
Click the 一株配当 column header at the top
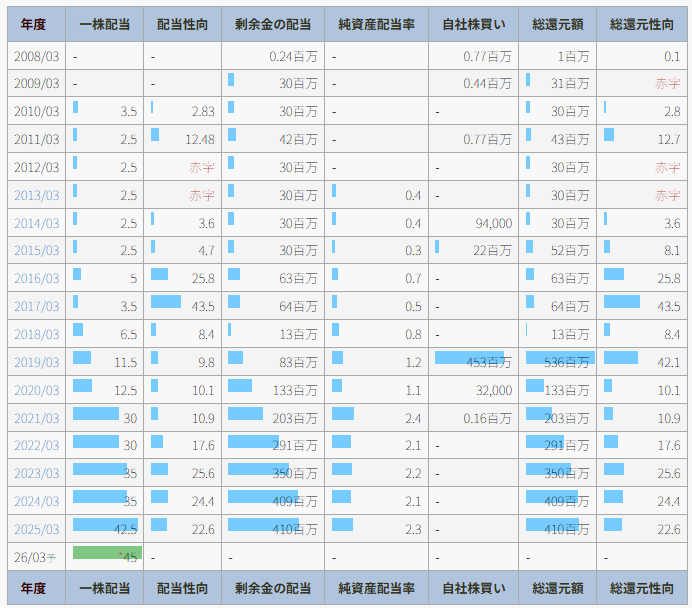[x=105, y=24]
